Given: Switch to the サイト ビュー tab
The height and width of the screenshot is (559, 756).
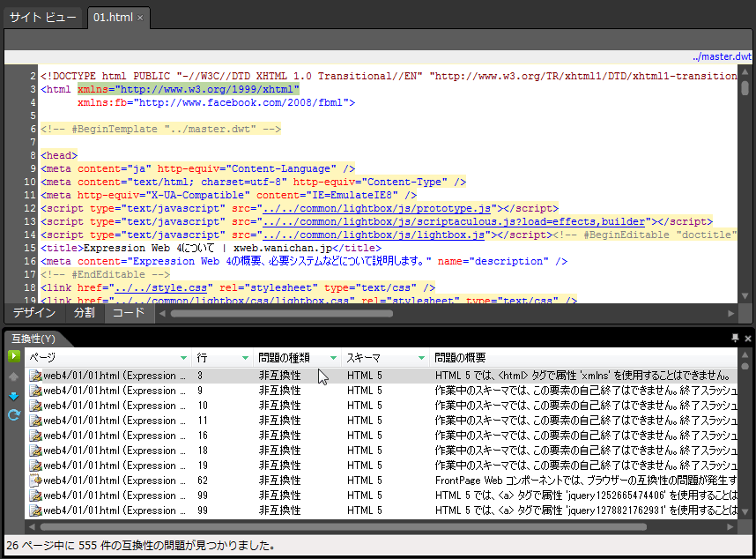Looking at the screenshot, I should tap(43, 18).
